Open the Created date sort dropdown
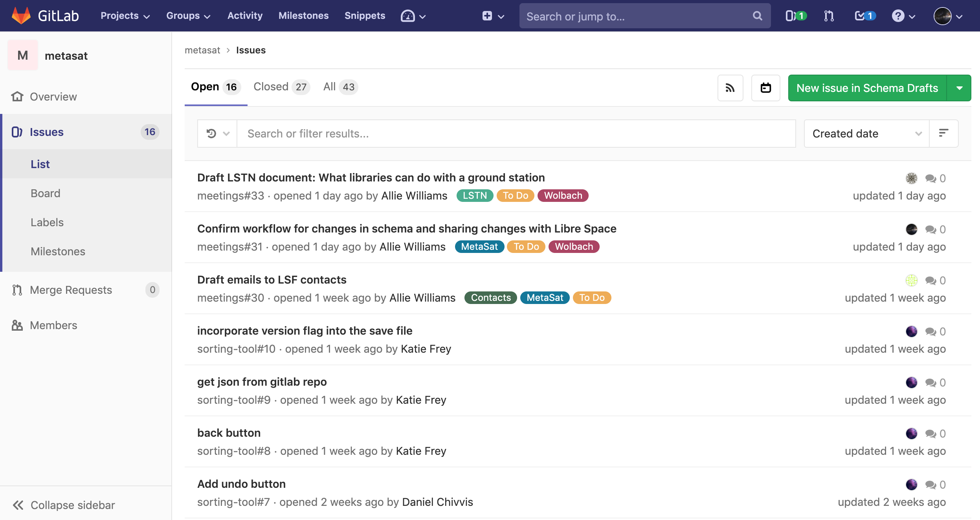980x520 pixels. (866, 134)
